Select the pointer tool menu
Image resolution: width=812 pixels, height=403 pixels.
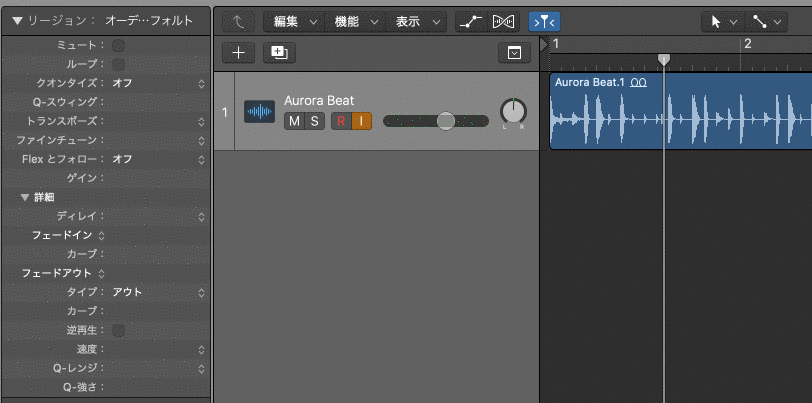(x=723, y=22)
